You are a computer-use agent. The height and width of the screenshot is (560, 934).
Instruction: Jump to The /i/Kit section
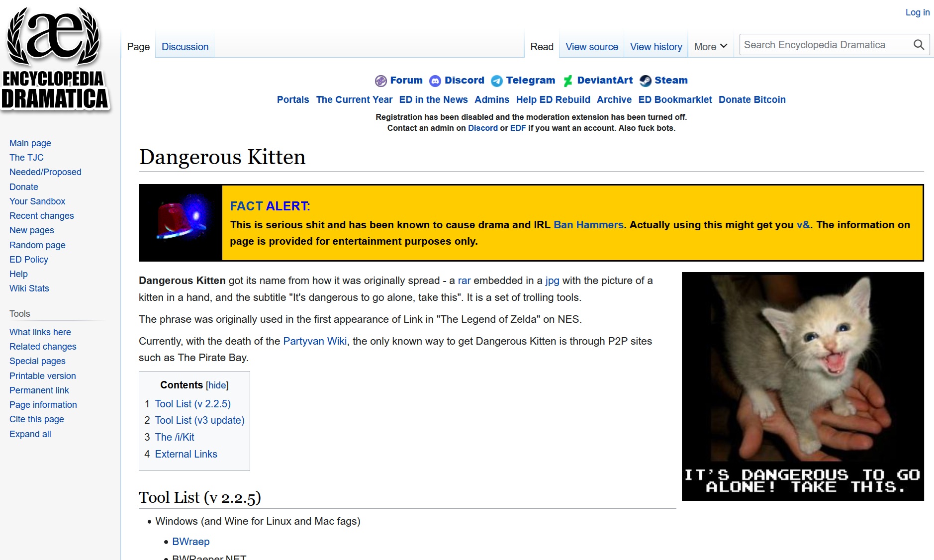[x=174, y=437]
